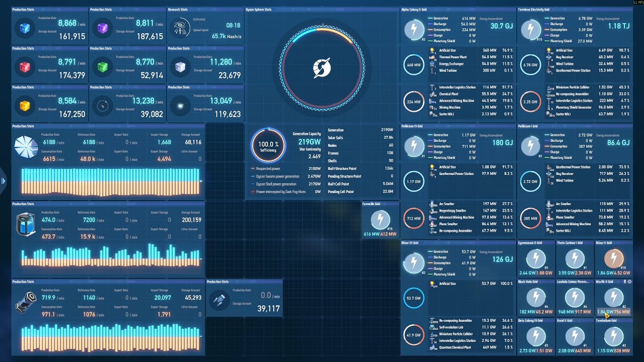This screenshot has height=362, width=644.
Task: Click the Pending Cell Point row label
Action: [341, 192]
